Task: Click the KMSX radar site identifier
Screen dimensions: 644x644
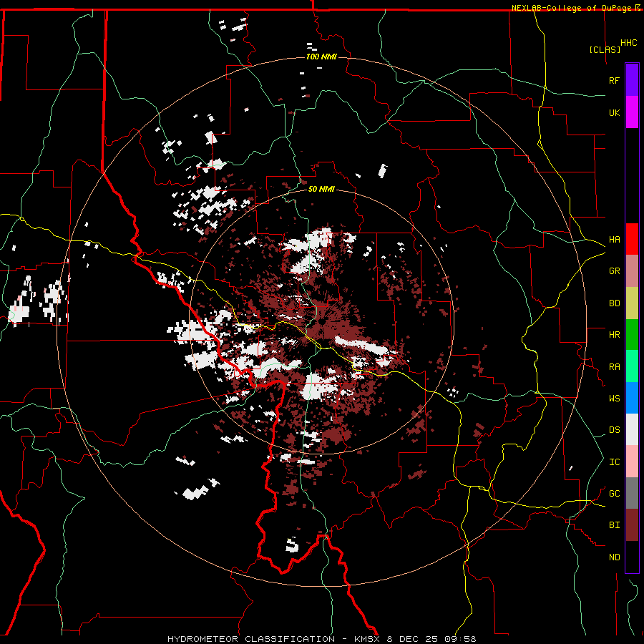Action: point(369,639)
